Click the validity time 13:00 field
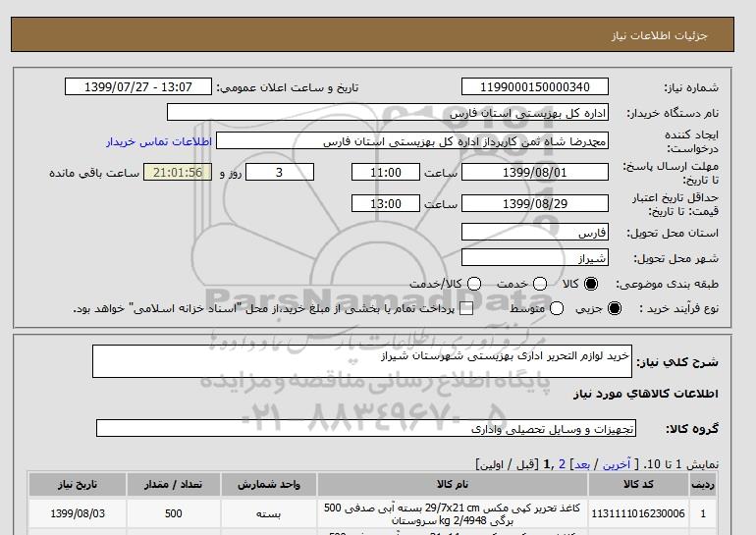 tap(386, 203)
